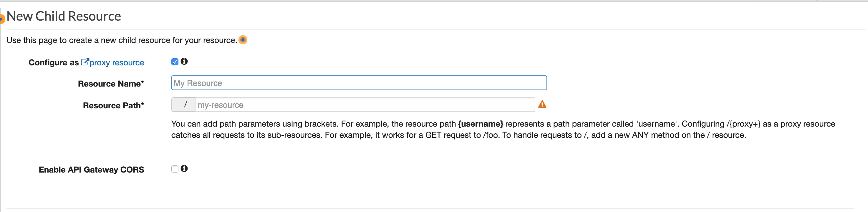Enable the API Gateway CORS checkbox
The height and width of the screenshot is (212, 868).
point(175,169)
